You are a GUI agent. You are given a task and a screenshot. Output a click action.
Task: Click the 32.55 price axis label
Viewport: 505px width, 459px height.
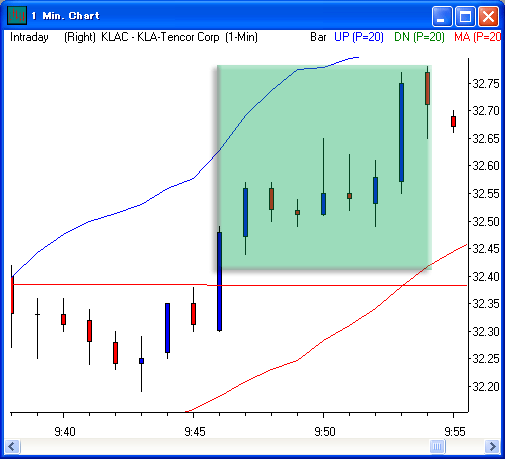[x=486, y=194]
